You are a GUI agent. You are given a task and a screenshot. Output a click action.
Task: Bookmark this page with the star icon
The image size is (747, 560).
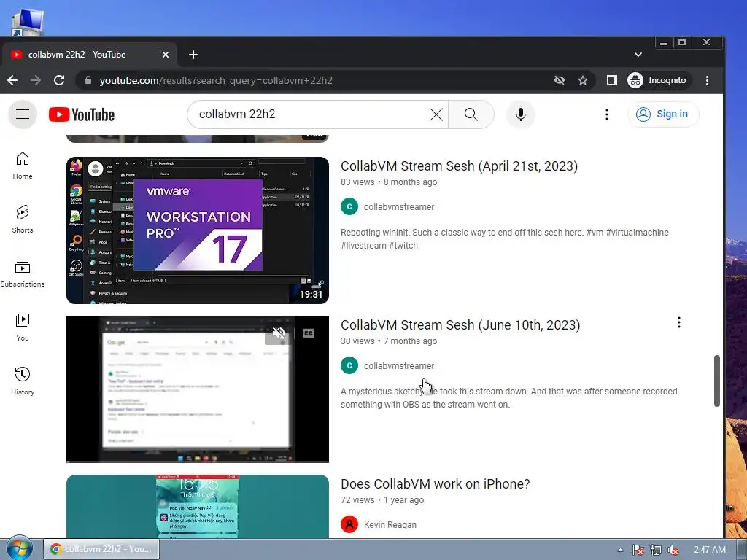click(583, 80)
